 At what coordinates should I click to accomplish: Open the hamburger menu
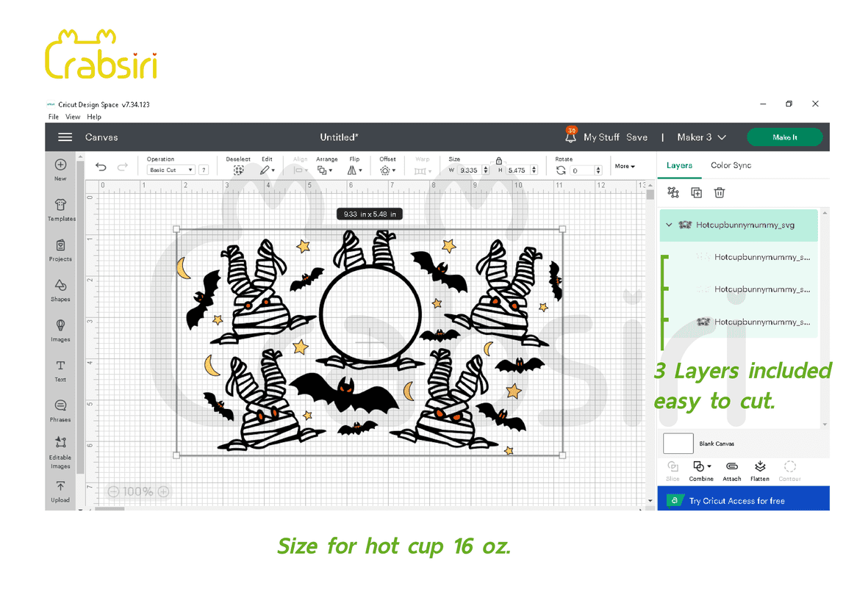click(65, 137)
